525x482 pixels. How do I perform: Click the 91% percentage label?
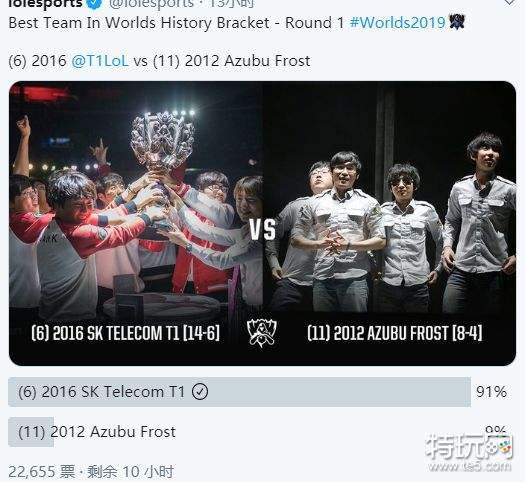click(491, 392)
